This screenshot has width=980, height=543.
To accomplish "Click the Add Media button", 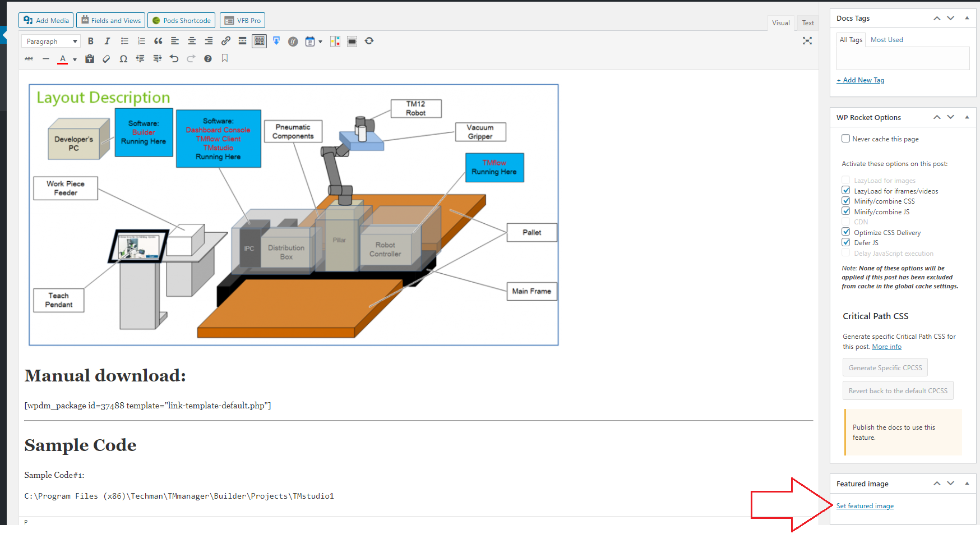I will click(x=46, y=20).
